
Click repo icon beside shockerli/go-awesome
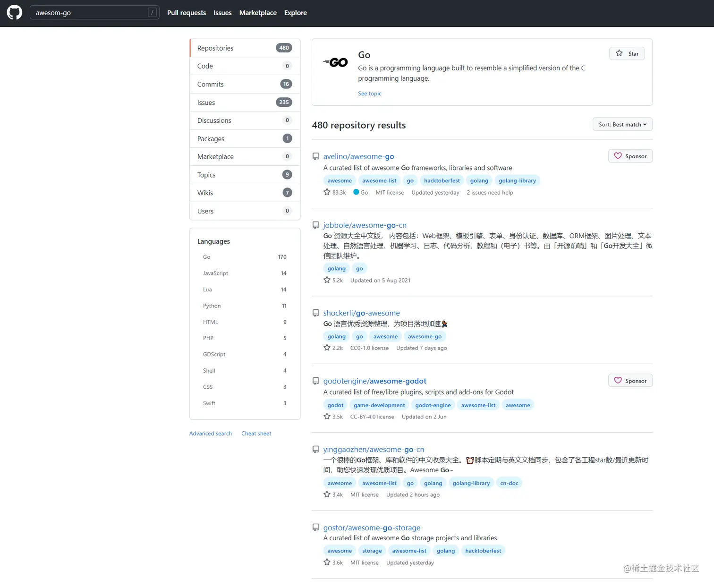(x=315, y=313)
